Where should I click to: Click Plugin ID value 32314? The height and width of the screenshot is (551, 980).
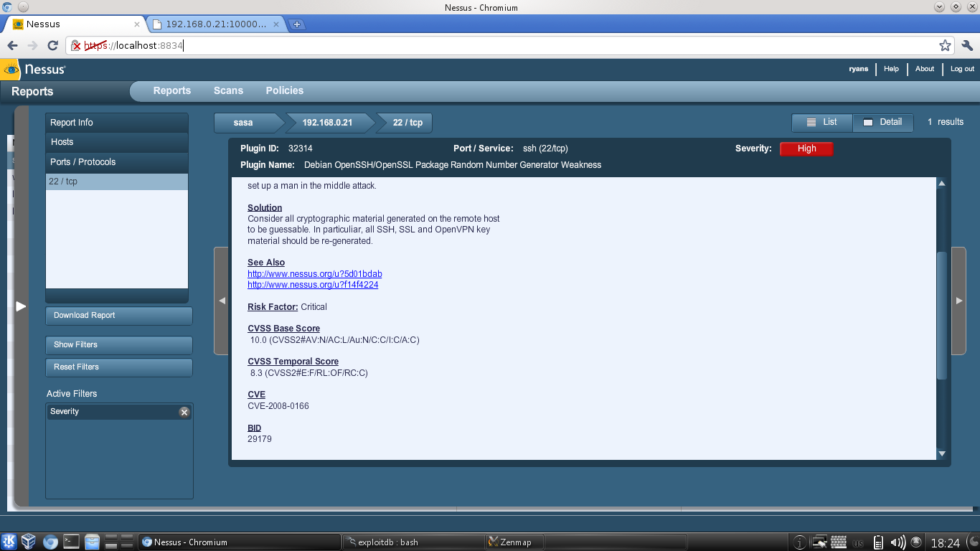coord(300,149)
